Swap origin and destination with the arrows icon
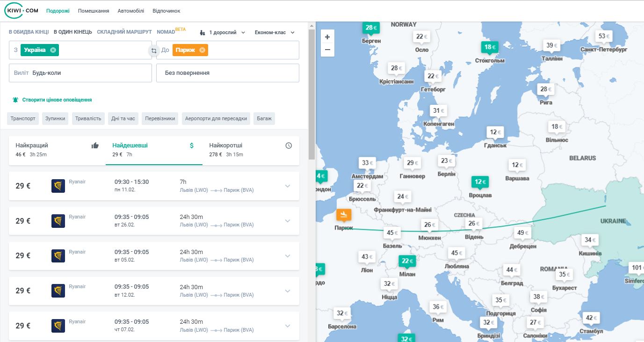 154,51
